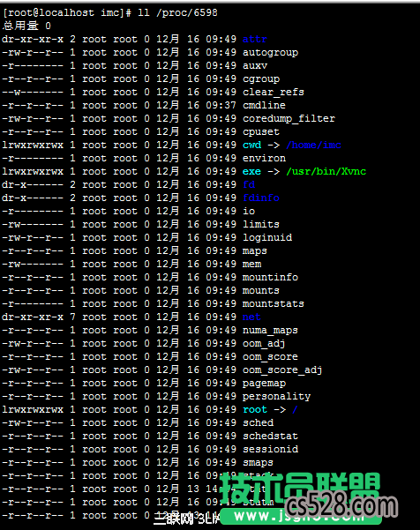Click the oom_score_adj file name
The height and width of the screenshot is (530, 420).
[x=282, y=370]
